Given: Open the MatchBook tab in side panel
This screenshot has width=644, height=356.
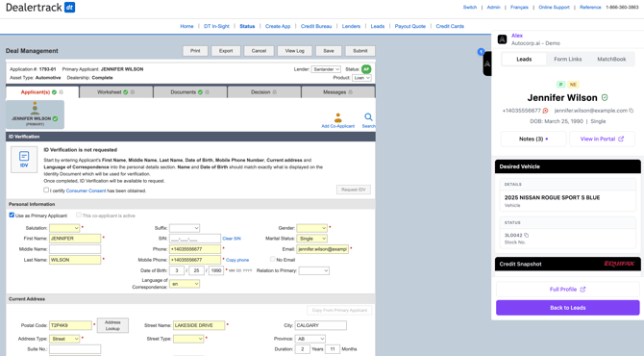Looking at the screenshot, I should click(611, 60).
